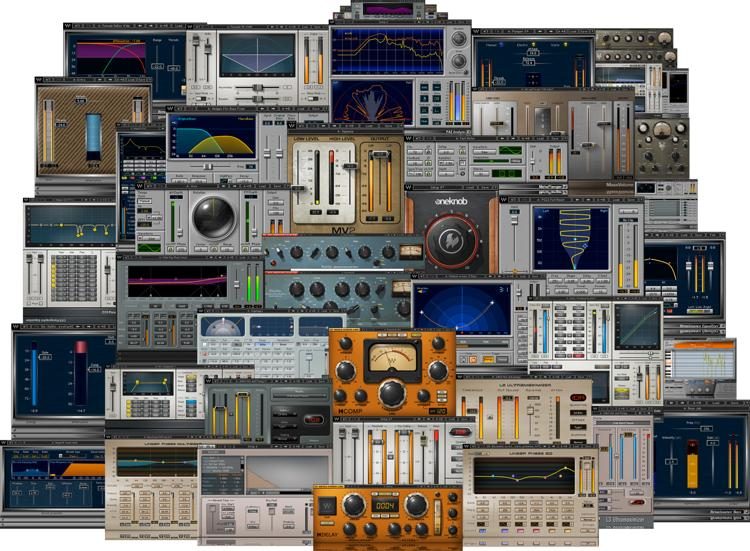Toggle the red IDR button on gray L3-LL plugin
750x551 pixels.
click(314, 419)
